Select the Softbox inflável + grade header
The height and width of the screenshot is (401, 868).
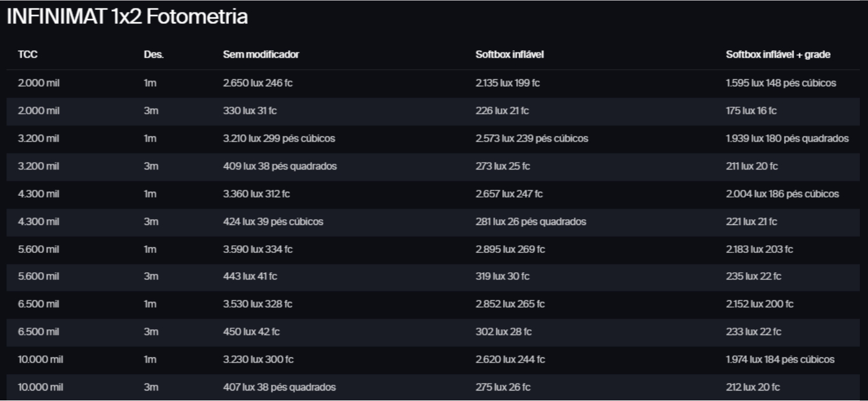tap(778, 55)
